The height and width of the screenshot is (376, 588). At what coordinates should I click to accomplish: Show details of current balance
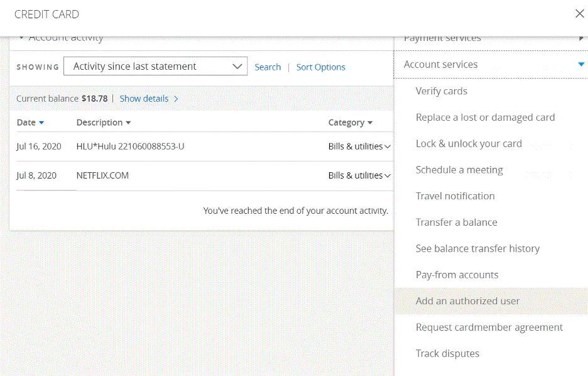pos(149,99)
